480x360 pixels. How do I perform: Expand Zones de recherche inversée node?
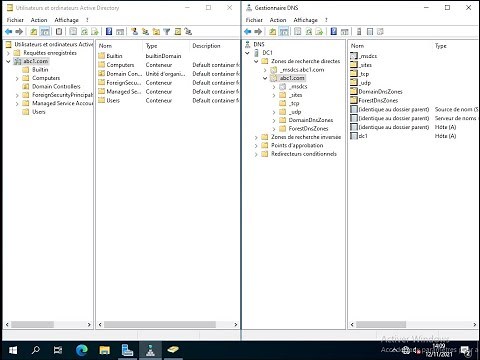point(256,137)
